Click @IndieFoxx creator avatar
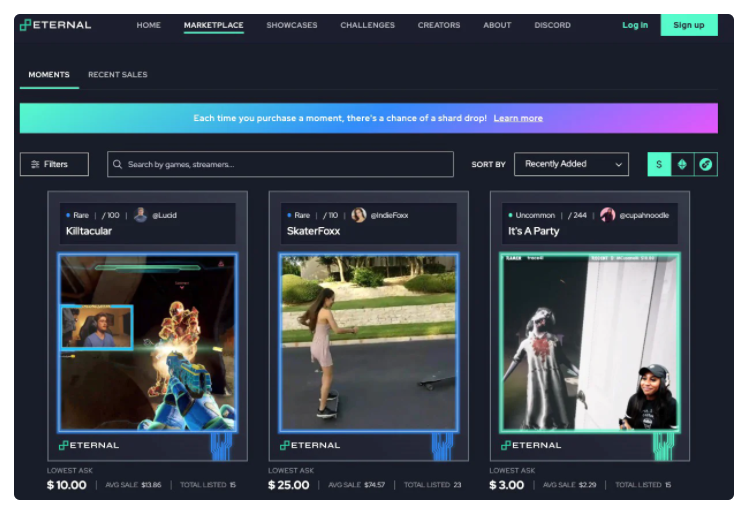This screenshot has width=741, height=505. (x=359, y=215)
